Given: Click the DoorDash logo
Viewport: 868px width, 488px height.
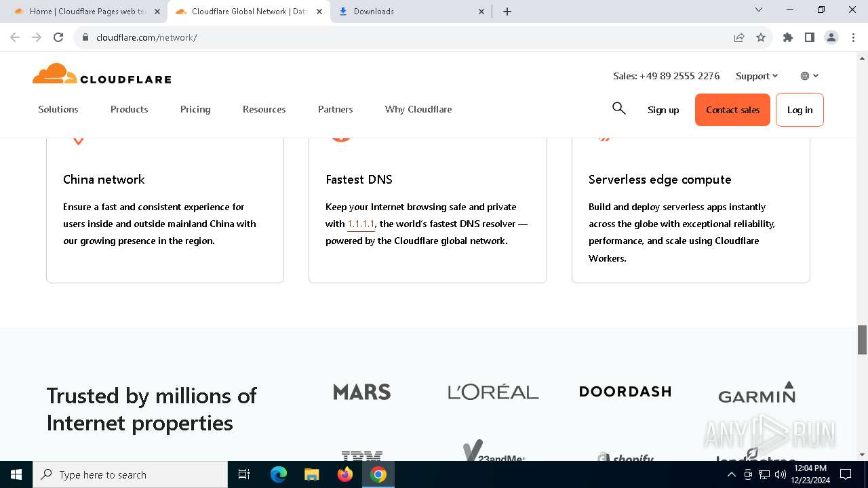Looking at the screenshot, I should (x=625, y=391).
